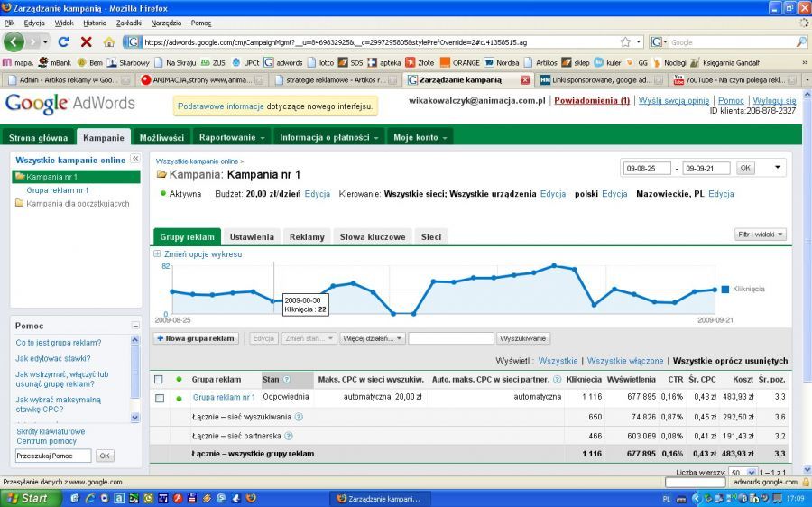
Task: Open the Nordea bookmark
Action: (502, 62)
